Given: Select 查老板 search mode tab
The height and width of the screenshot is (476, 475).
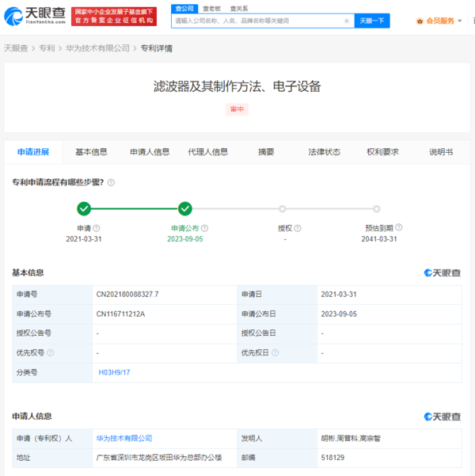Looking at the screenshot, I should point(211,8).
